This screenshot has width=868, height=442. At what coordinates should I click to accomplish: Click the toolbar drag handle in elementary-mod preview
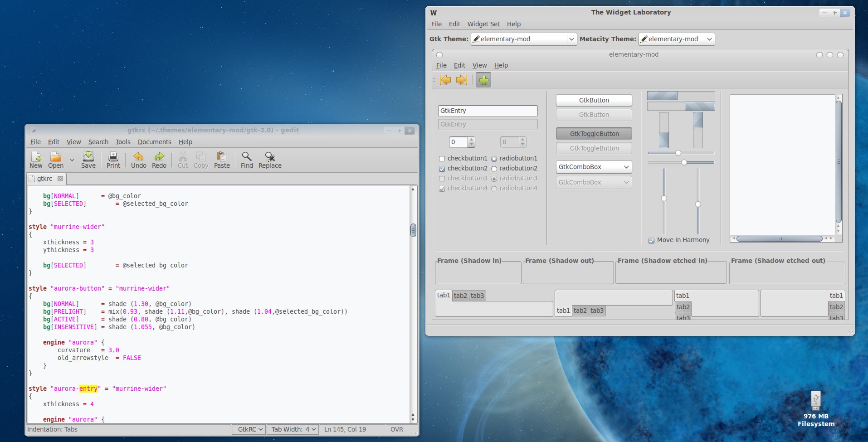coord(434,80)
